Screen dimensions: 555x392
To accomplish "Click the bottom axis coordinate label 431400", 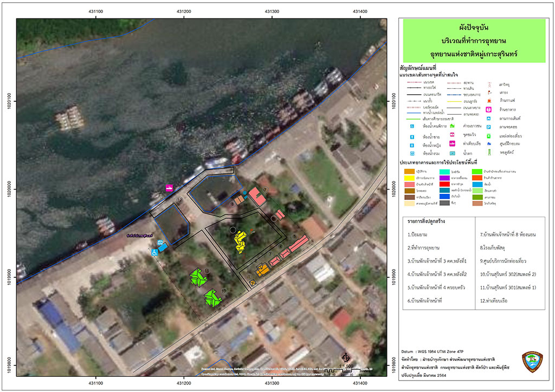I will point(360,383).
